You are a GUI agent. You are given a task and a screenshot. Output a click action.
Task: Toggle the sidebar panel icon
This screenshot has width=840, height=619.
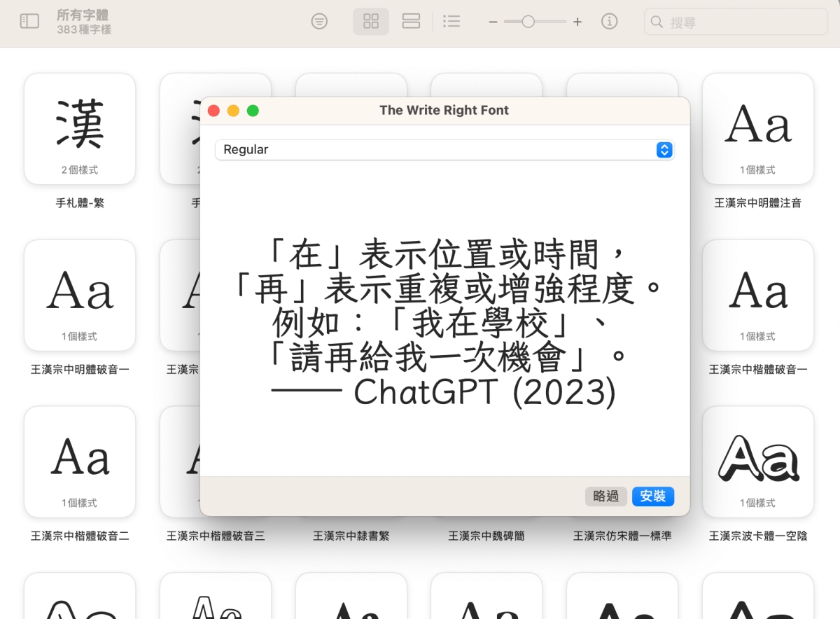coord(29,22)
